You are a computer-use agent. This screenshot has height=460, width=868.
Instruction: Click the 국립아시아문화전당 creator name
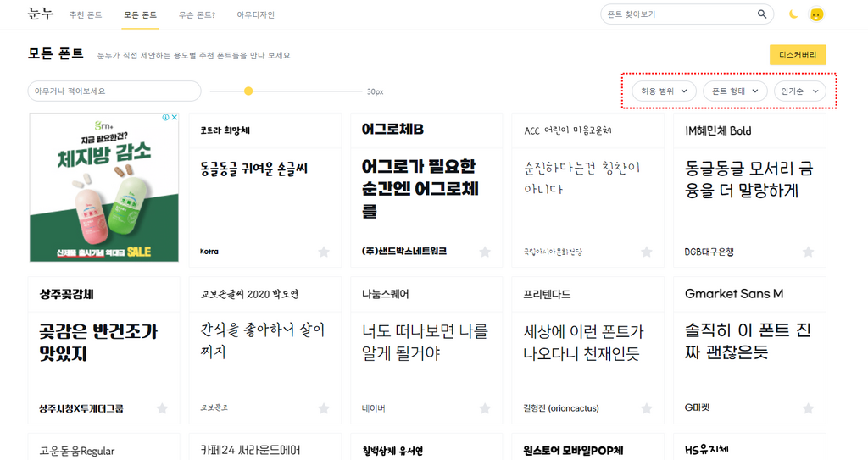[553, 252]
